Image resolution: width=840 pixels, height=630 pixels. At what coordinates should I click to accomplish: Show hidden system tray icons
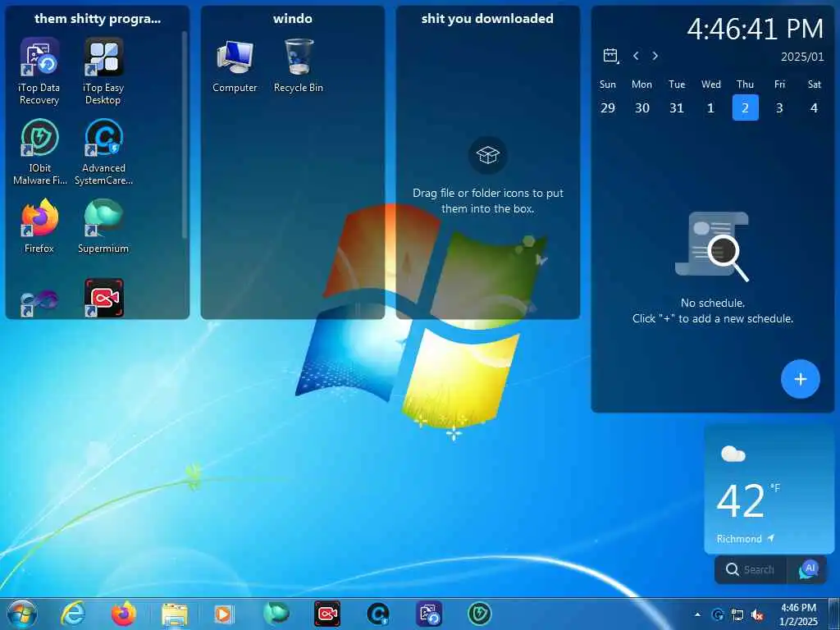(x=697, y=614)
